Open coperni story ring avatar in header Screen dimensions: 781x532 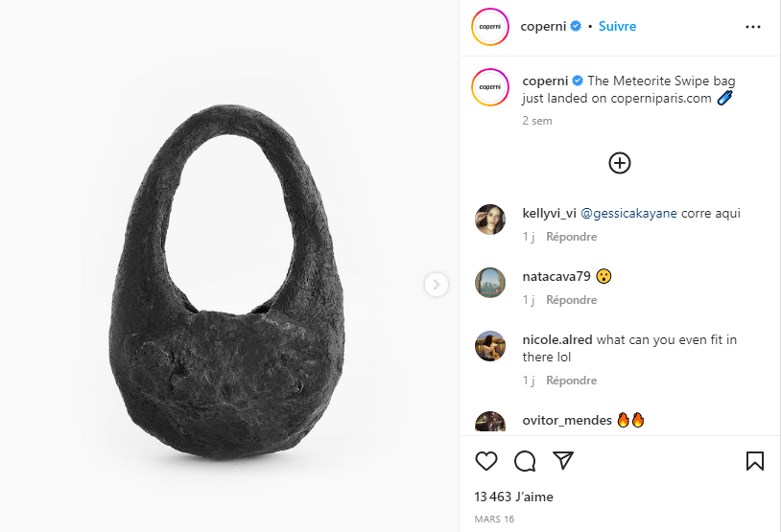(x=490, y=27)
